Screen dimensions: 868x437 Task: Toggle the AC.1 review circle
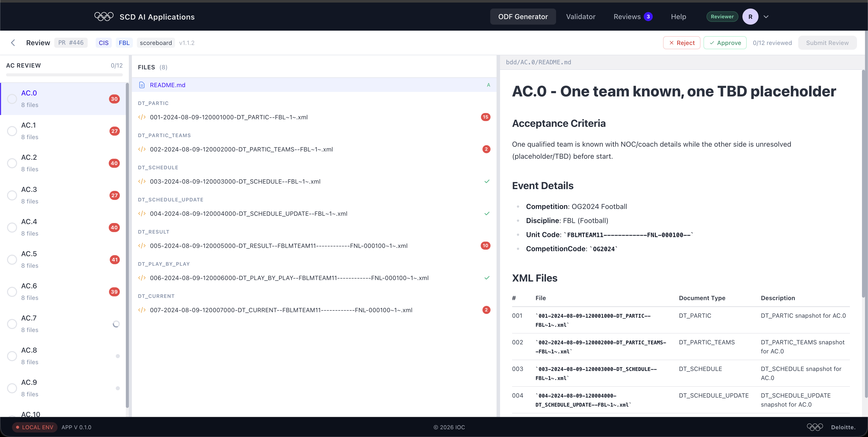(x=12, y=131)
